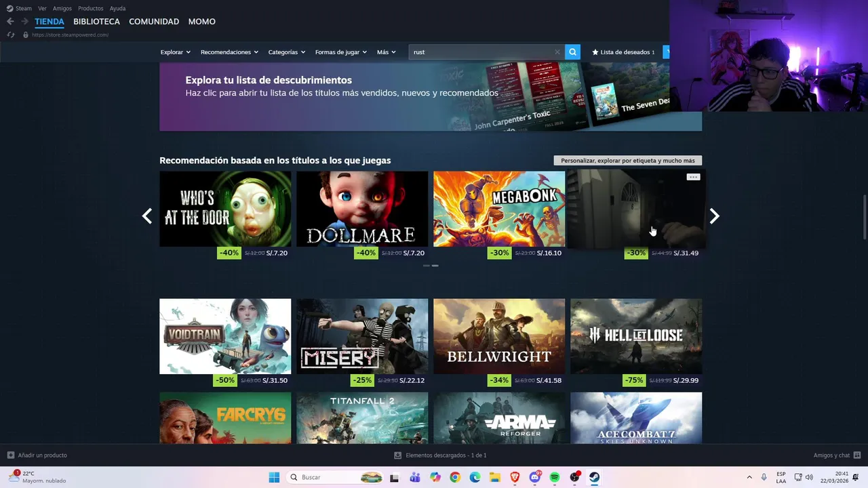Screen dimensions: 868x488
Task: Expand the Categorías dropdown
Action: [x=287, y=52]
